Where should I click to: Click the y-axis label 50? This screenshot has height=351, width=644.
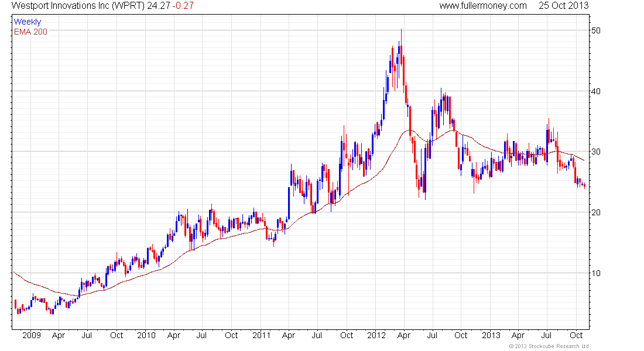(x=595, y=30)
